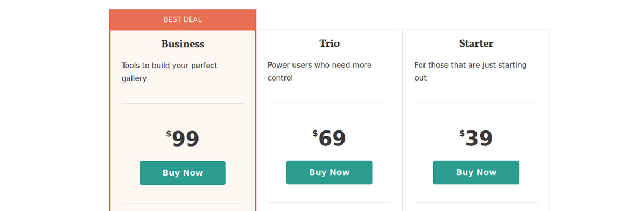The image size is (644, 211).
Task: Click 'Power users who need more control' text
Action: (320, 71)
